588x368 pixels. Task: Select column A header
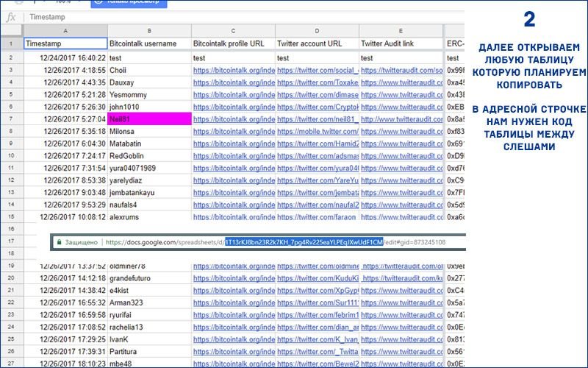pos(65,31)
